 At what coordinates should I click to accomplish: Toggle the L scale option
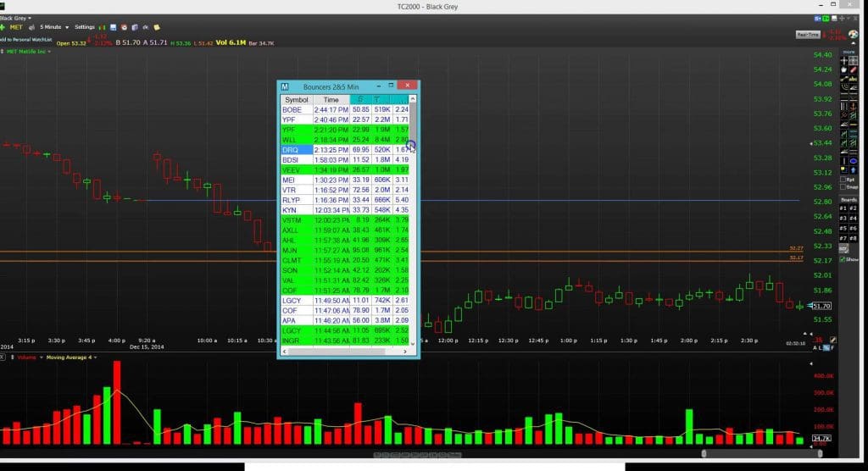click(x=820, y=348)
